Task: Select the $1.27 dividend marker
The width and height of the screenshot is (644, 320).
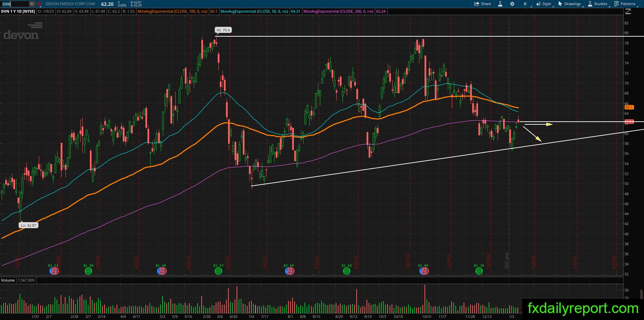Action: point(218,271)
